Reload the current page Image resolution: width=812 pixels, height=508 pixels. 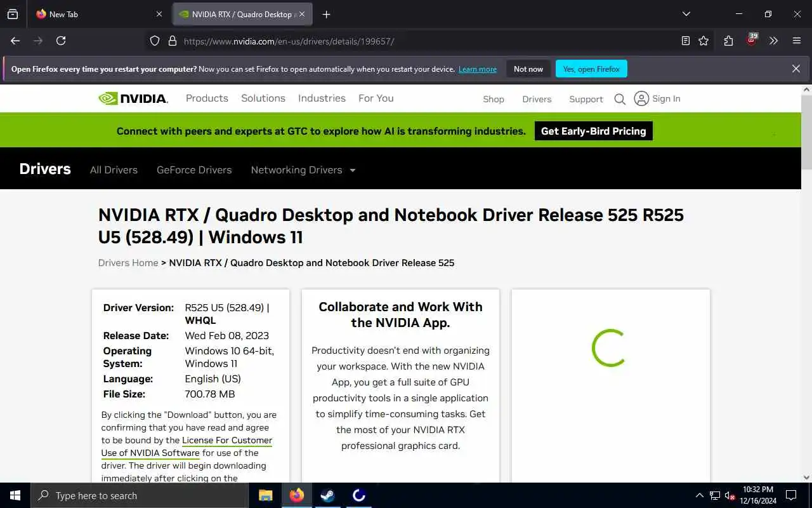[61, 41]
